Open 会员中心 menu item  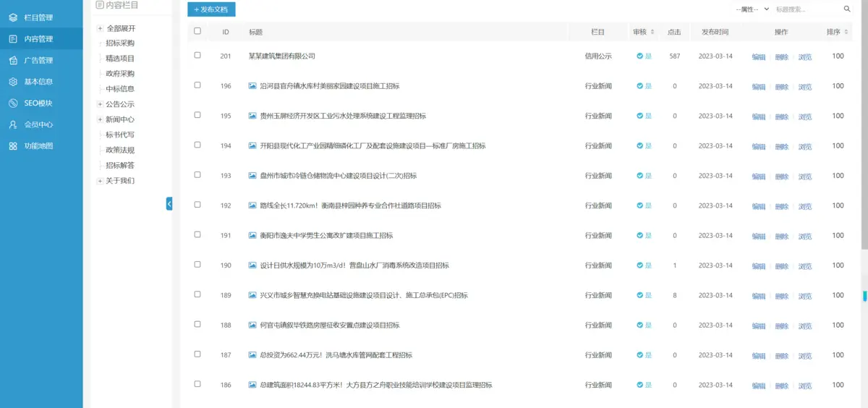click(x=41, y=124)
